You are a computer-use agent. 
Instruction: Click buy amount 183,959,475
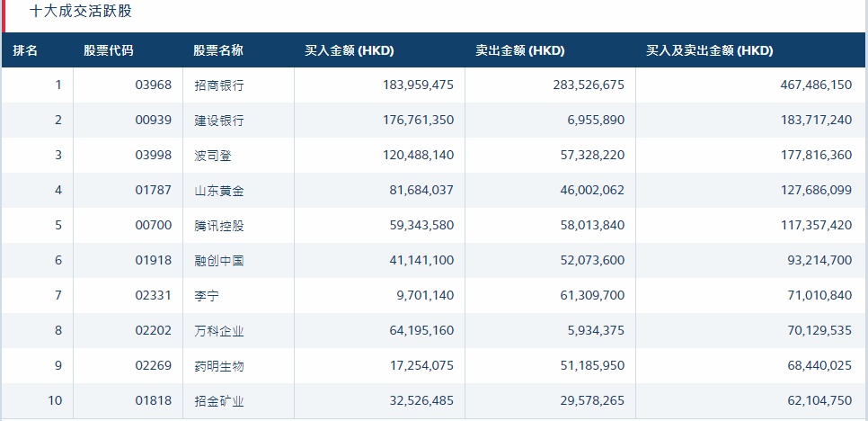(418, 85)
